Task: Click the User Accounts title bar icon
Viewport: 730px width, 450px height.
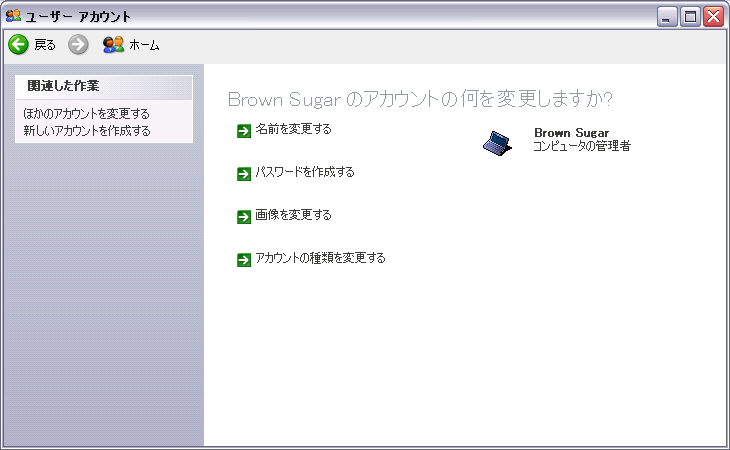Action: point(13,16)
